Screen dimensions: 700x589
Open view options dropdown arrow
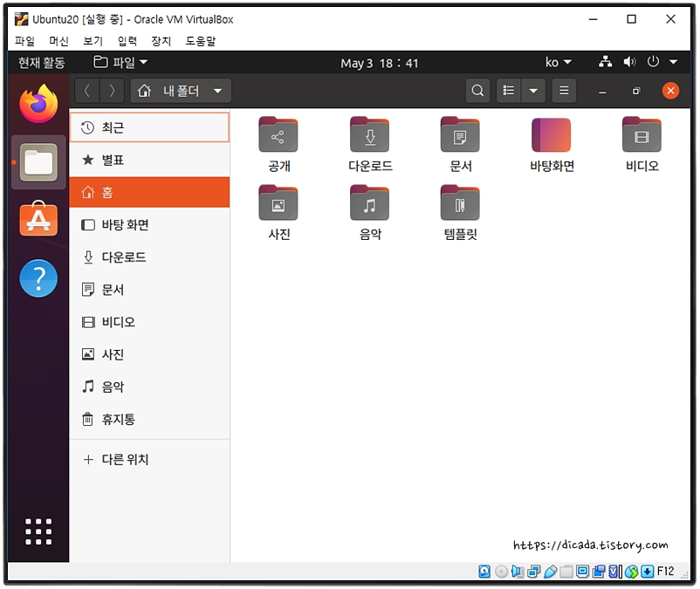(533, 91)
